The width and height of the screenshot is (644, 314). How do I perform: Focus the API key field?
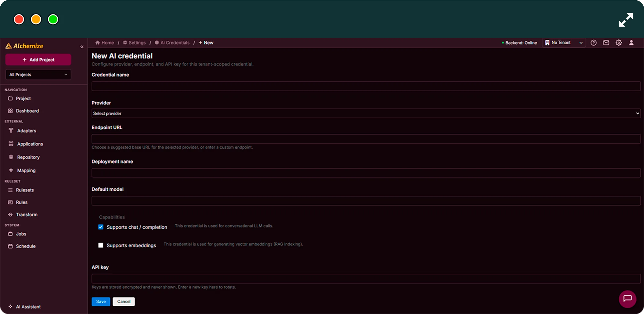click(x=366, y=279)
